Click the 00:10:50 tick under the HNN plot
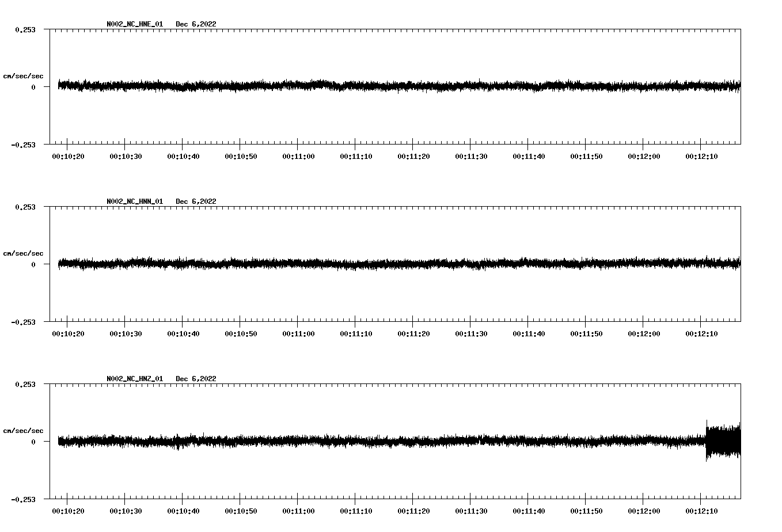 pyautogui.click(x=240, y=332)
